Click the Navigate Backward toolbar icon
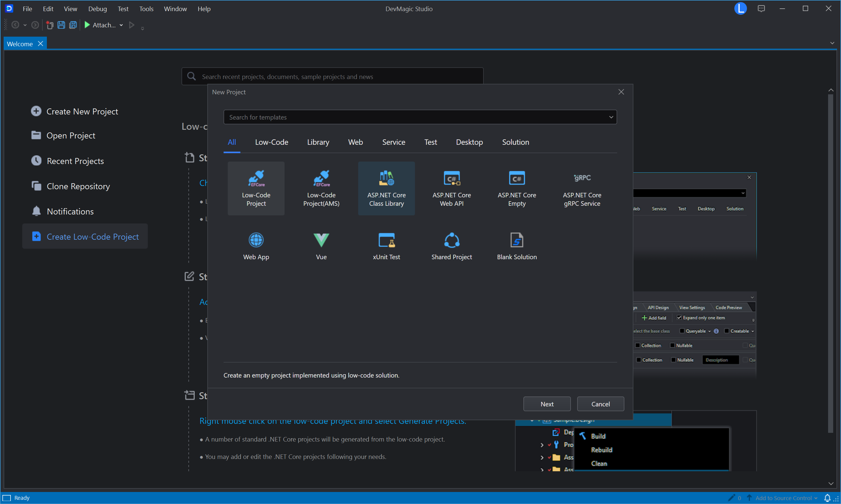Screen dimensions: 841x504 click(x=15, y=25)
